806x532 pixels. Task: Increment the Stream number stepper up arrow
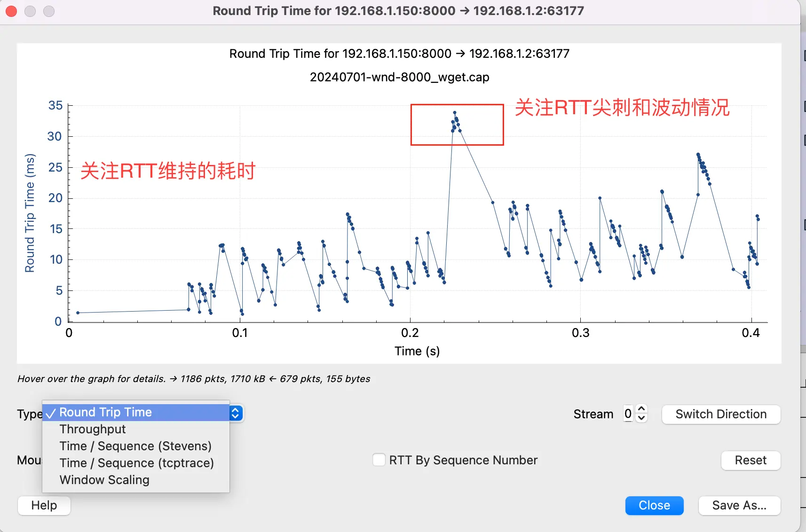641,409
